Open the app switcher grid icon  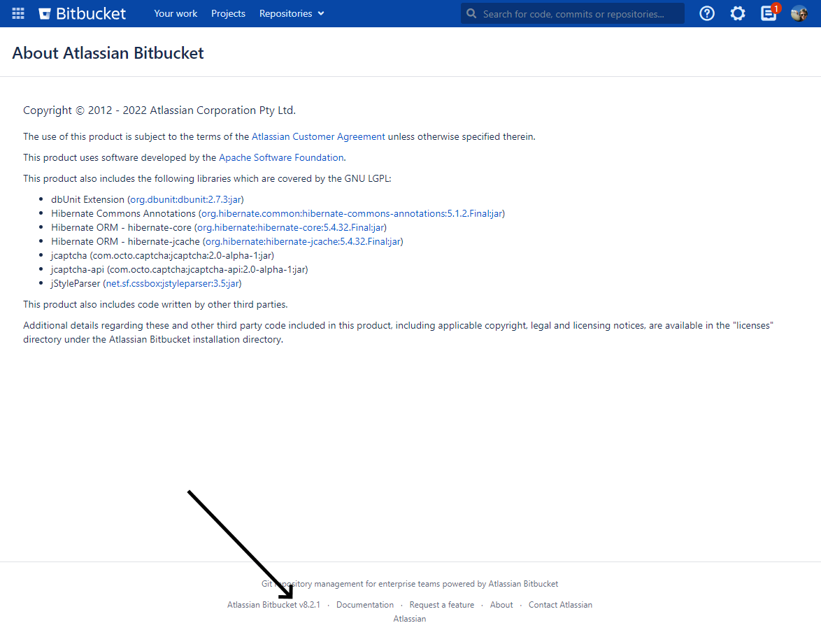point(18,13)
